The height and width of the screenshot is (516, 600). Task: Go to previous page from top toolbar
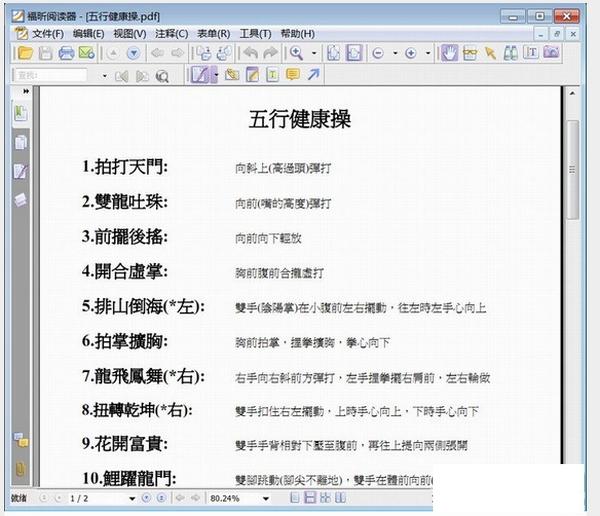pos(113,53)
